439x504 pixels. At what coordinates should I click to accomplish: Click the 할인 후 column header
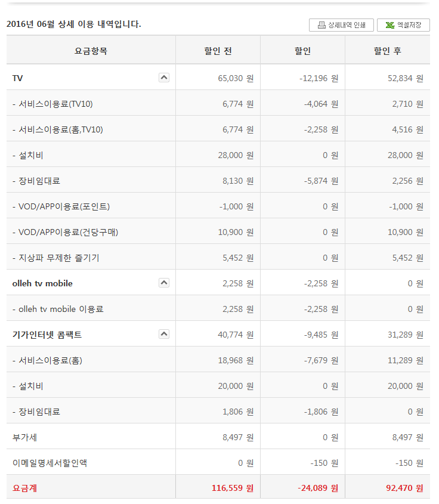click(387, 51)
